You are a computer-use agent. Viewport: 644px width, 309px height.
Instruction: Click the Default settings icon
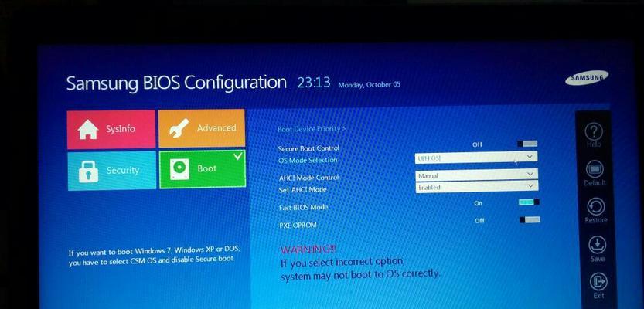click(x=595, y=168)
